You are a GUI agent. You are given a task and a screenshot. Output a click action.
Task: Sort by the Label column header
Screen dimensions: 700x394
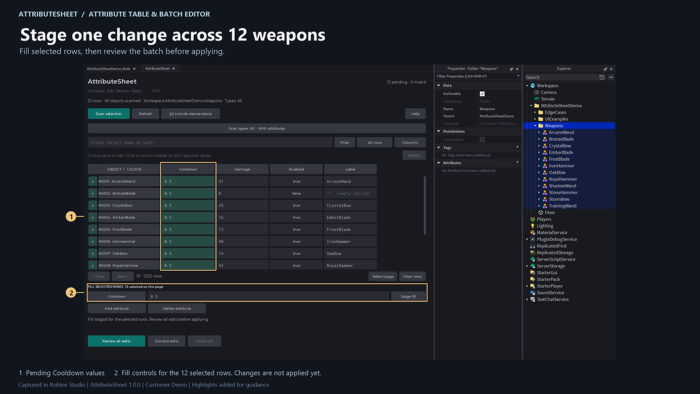[350, 170]
